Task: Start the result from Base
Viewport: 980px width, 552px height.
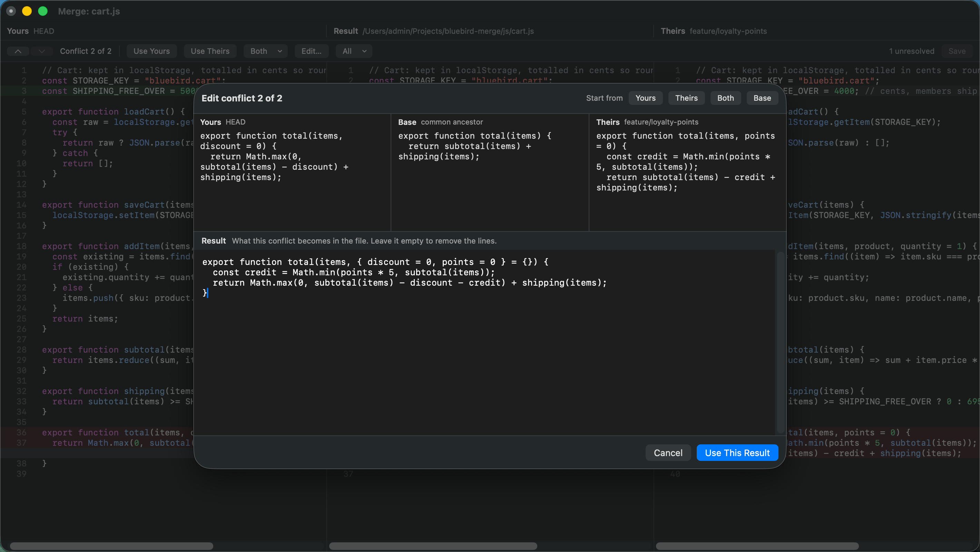Action: (762, 98)
